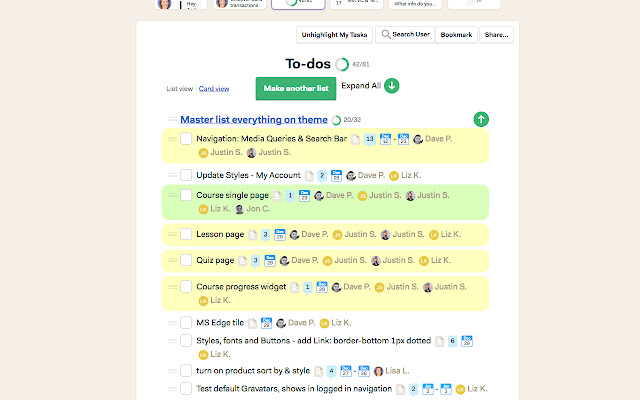Click due date calendar on Update Styles
Image resolution: width=640 pixels, height=400 pixels.
click(336, 176)
